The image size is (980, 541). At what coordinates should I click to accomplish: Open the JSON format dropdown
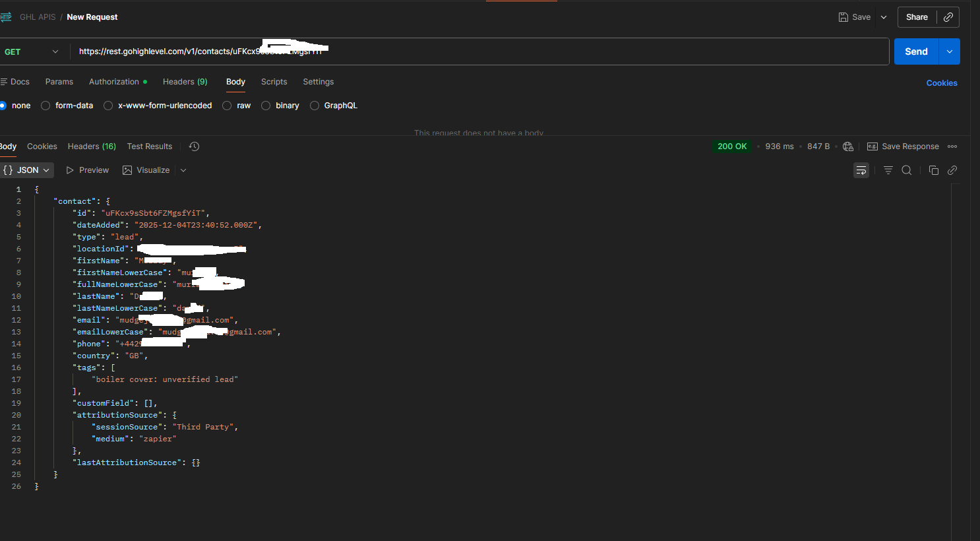[27, 170]
